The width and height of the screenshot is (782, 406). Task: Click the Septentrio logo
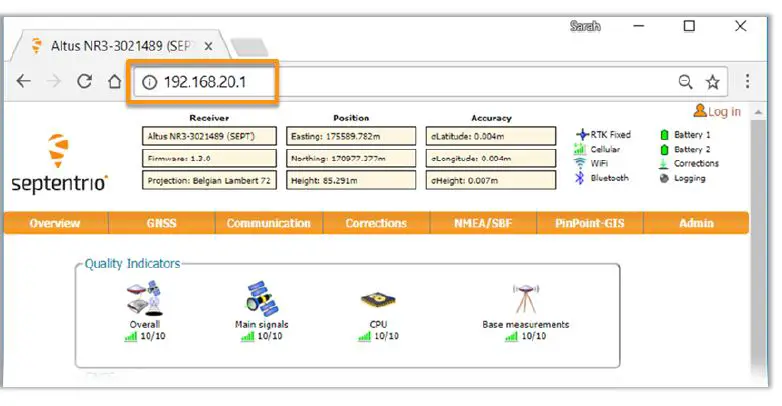pyautogui.click(x=59, y=164)
